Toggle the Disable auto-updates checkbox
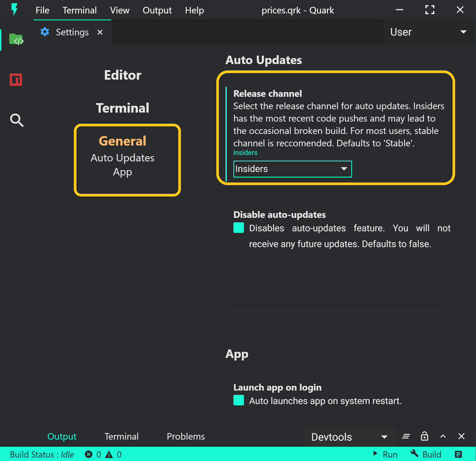 pos(239,228)
